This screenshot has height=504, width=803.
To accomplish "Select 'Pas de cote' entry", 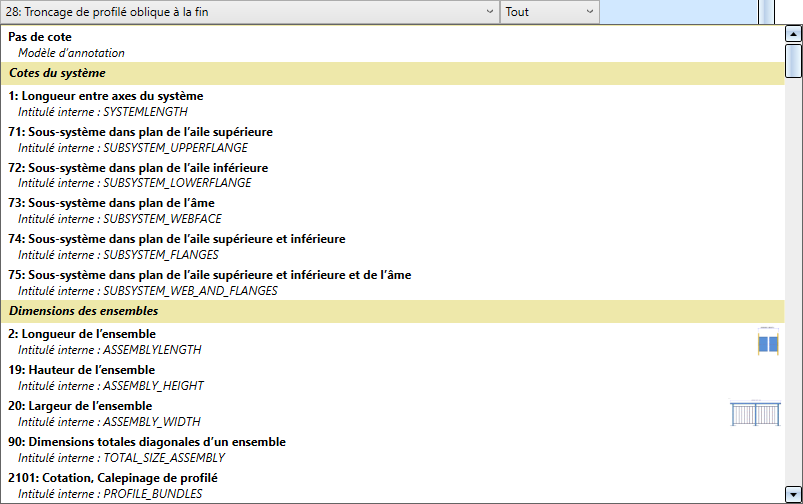I will tap(40, 37).
